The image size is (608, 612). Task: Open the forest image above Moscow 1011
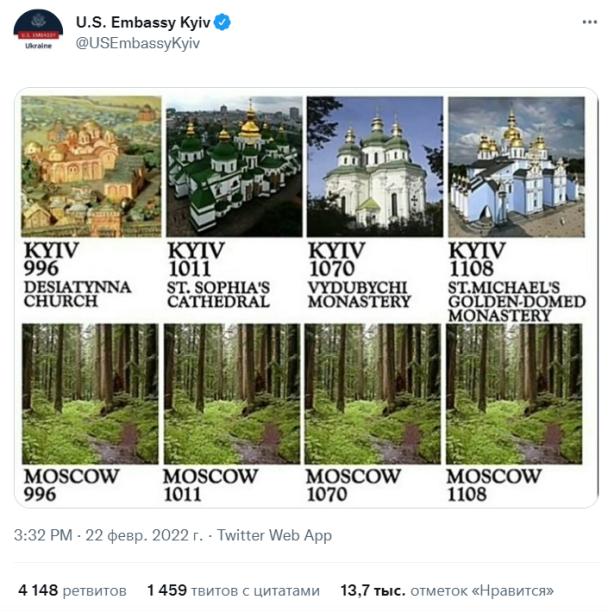click(x=233, y=393)
